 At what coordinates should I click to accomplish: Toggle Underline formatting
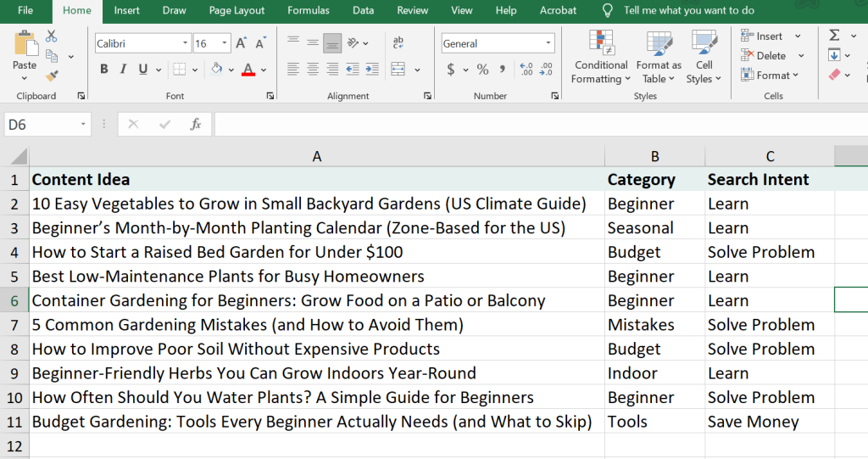[x=142, y=70]
